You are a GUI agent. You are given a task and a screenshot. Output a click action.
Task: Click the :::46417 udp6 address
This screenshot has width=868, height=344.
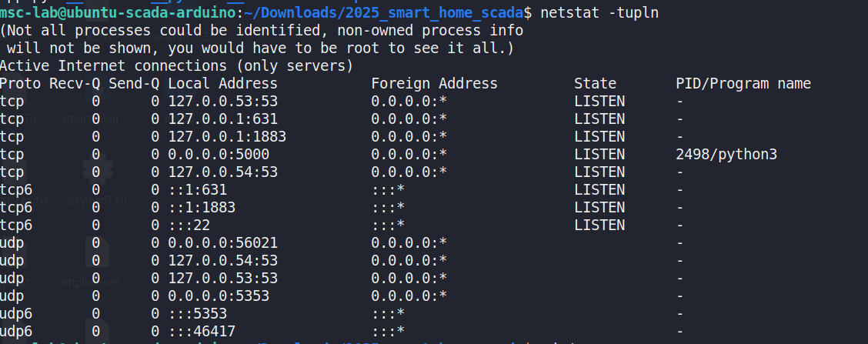(202, 332)
